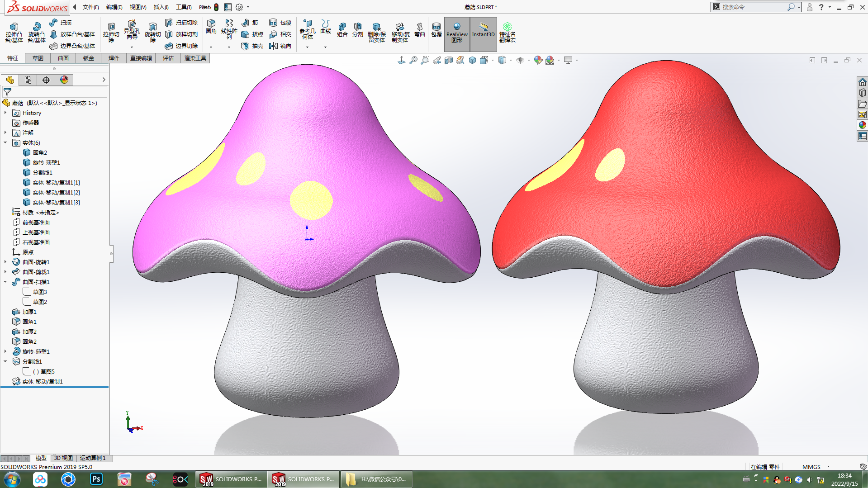The width and height of the screenshot is (868, 488).
Task: Click the 曲线 curves tool
Action: 326,27
